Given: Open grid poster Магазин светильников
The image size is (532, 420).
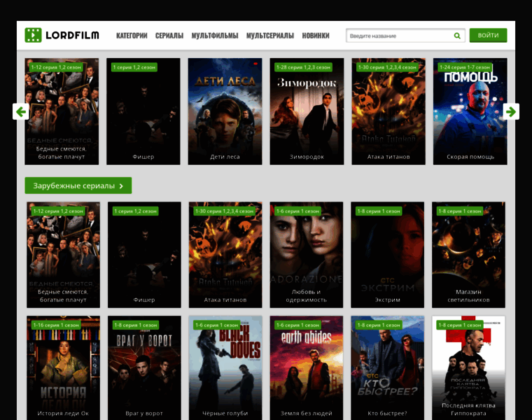Looking at the screenshot, I should click(x=468, y=255).
